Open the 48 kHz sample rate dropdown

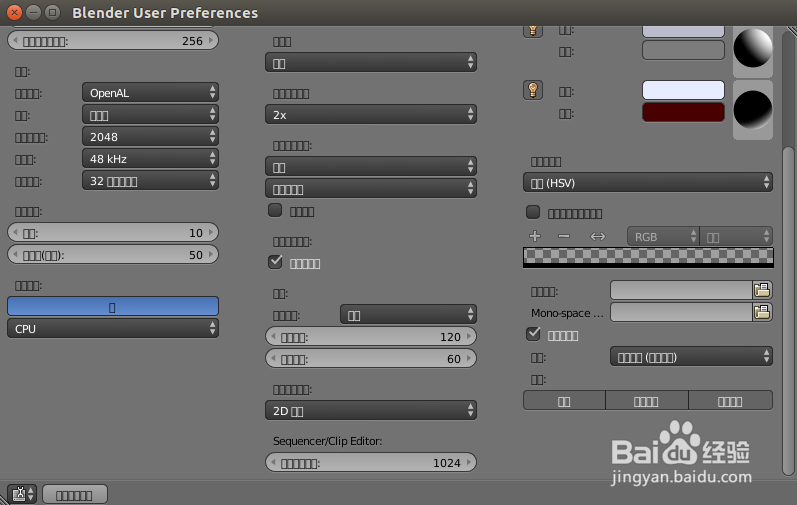150,159
